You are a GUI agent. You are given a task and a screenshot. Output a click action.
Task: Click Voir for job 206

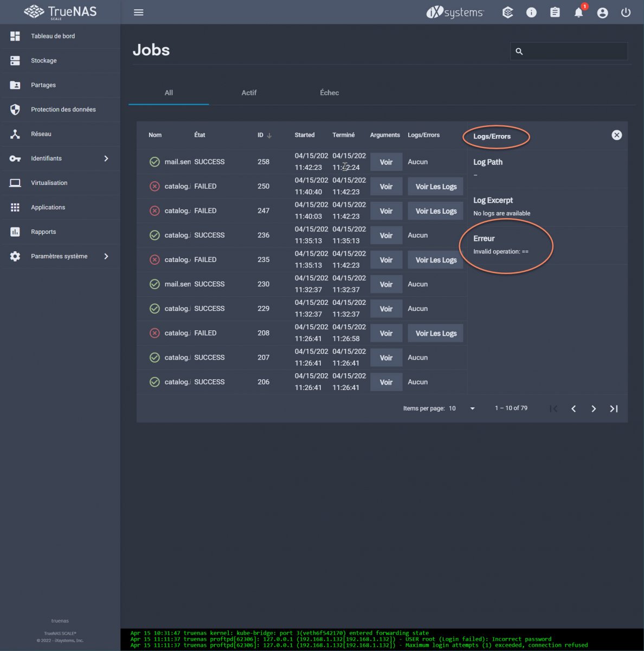click(x=386, y=382)
